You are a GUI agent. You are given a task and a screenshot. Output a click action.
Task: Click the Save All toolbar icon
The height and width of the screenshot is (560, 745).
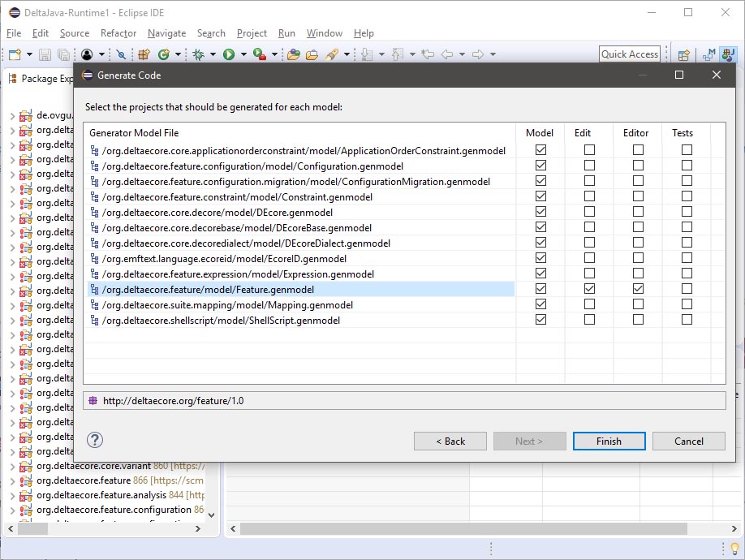click(63, 54)
